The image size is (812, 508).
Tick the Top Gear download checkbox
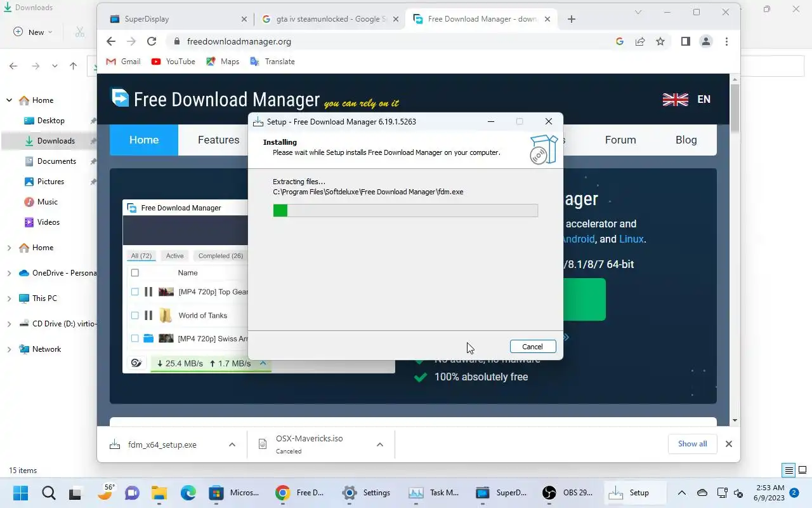(x=134, y=292)
